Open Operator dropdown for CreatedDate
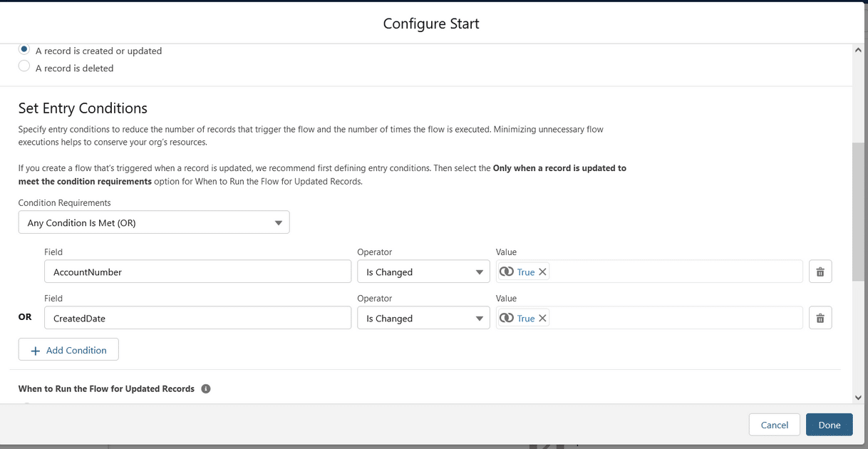The width and height of the screenshot is (868, 449). tap(423, 318)
